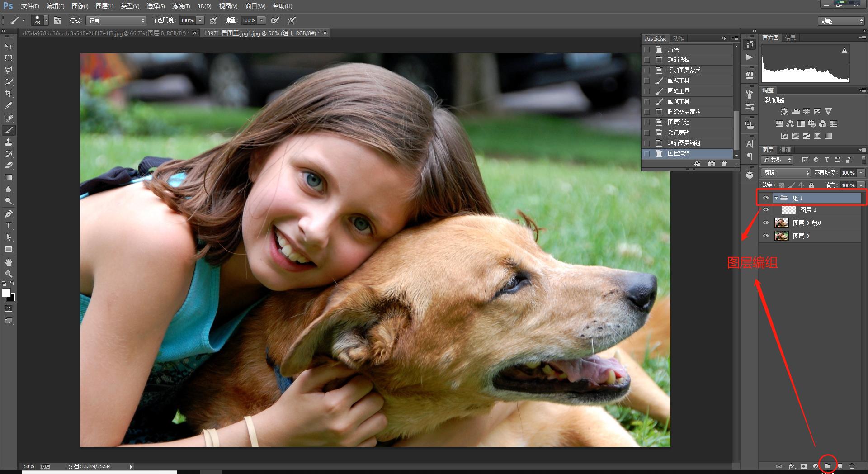Open the layer blend mode 穿透 dropdown
Viewport: 868px width, 474px height.
786,173
